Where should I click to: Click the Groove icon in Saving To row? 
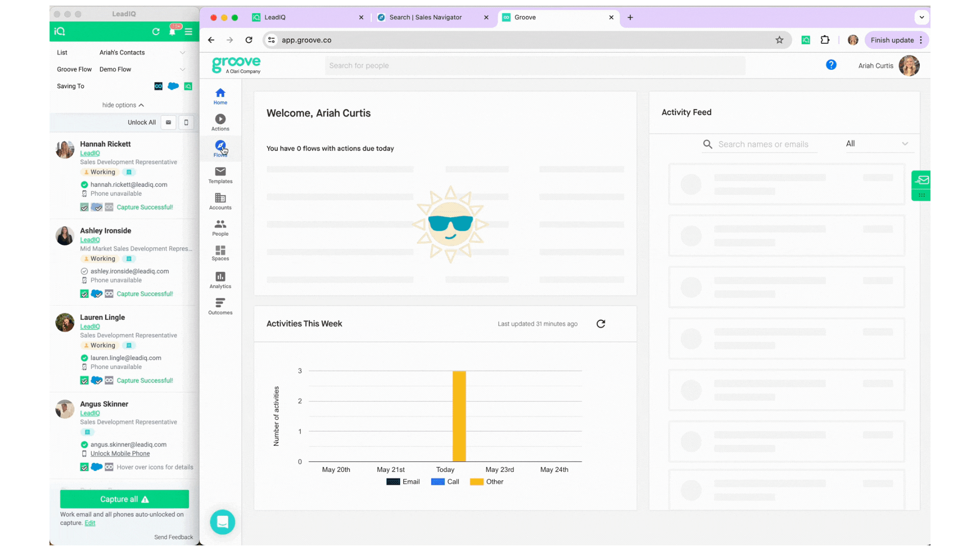158,86
